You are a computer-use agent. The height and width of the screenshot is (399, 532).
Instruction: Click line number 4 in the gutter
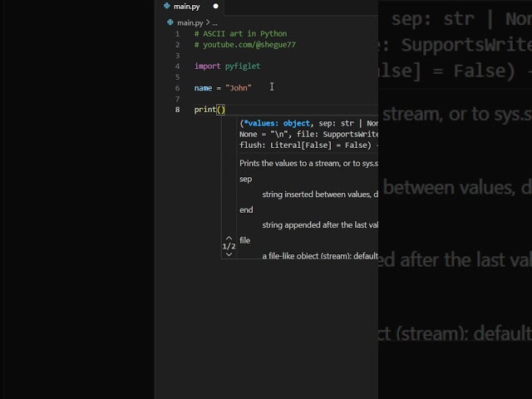point(177,66)
